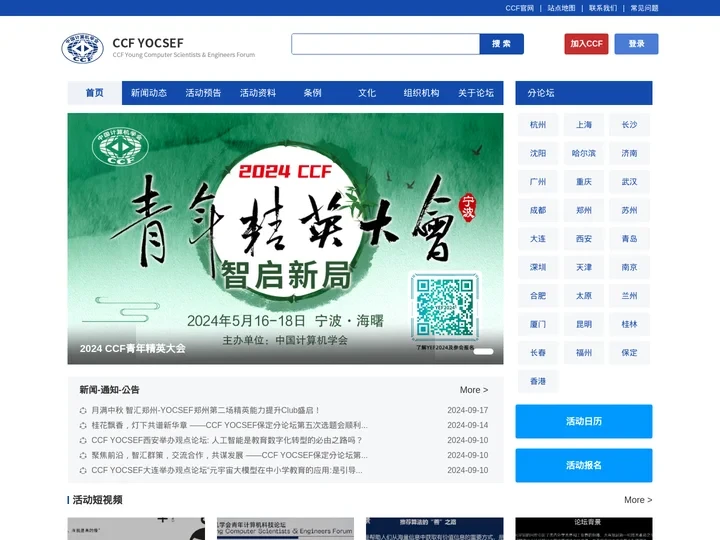The image size is (720, 540).
Task: Open news 桂花飘香，灯下共谱新华章 article
Action: [229, 425]
